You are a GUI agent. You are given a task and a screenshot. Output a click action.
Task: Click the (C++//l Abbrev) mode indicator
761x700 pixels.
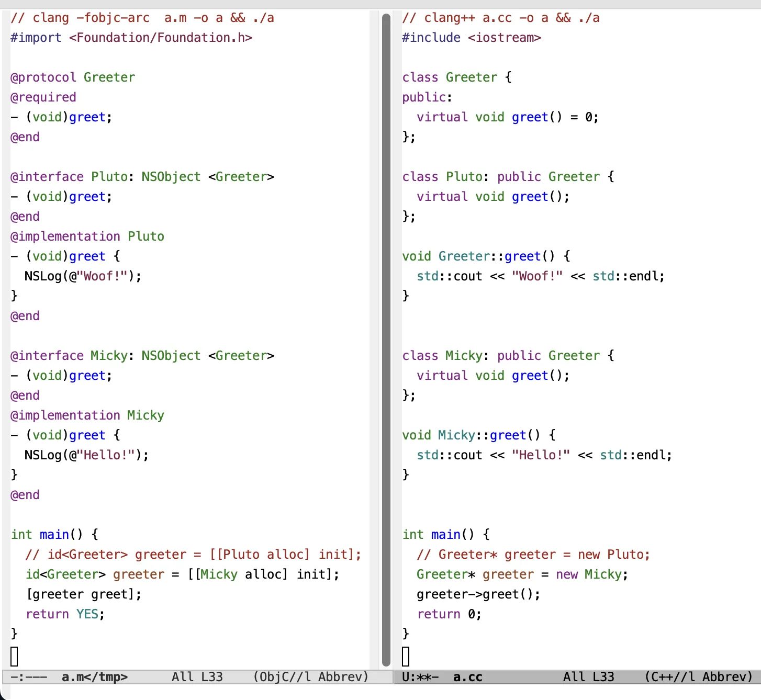(699, 677)
